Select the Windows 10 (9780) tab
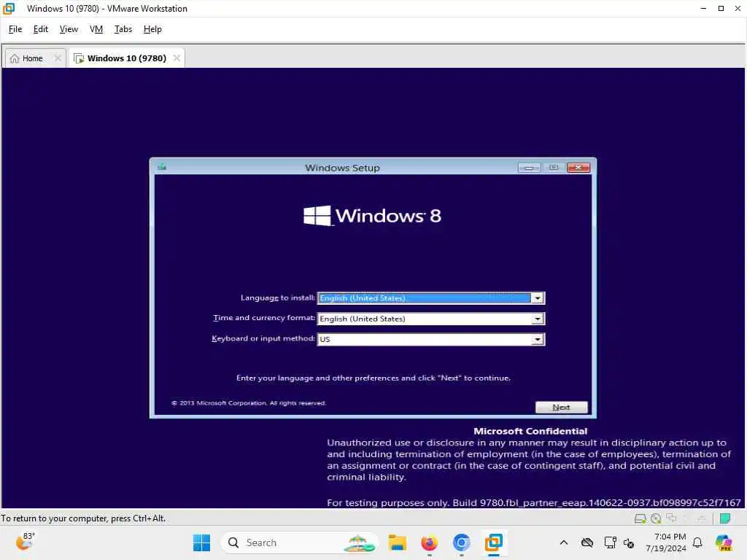 click(127, 58)
